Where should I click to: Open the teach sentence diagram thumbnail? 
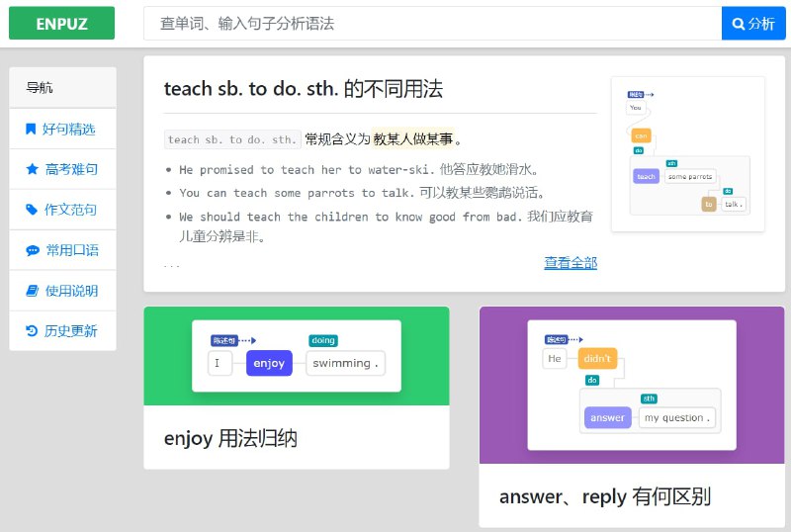687,154
